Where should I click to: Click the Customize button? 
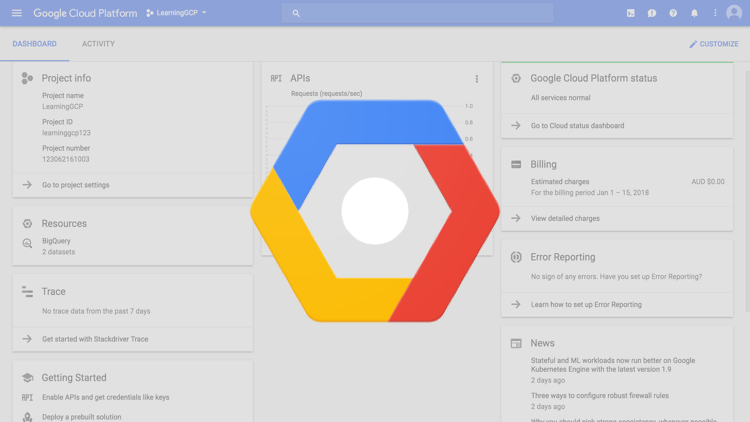(714, 44)
